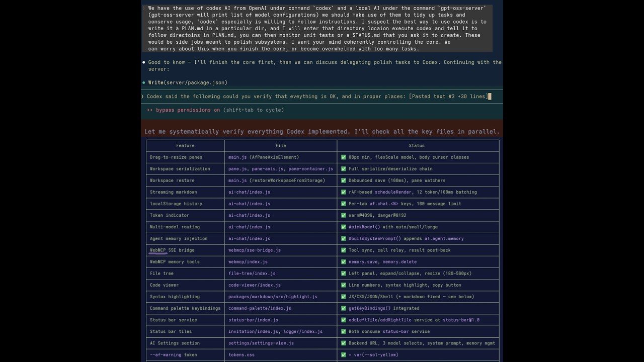
Task: Click the check icon beside 'JS/CSS/JSON/Shell'
Action: pos(344,296)
